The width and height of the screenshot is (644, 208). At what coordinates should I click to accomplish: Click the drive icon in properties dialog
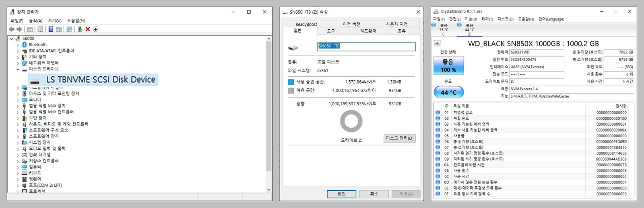(293, 48)
